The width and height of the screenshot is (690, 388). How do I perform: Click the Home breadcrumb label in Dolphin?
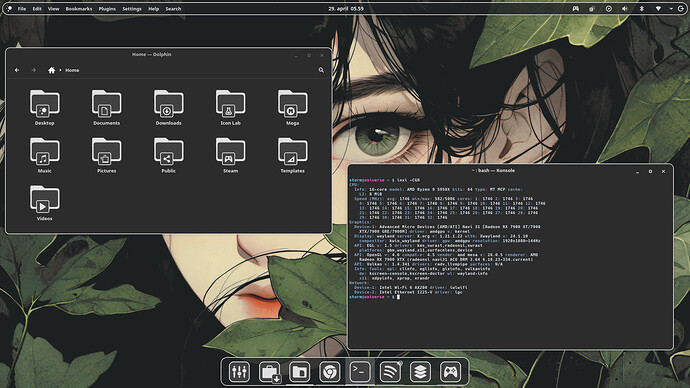point(72,70)
